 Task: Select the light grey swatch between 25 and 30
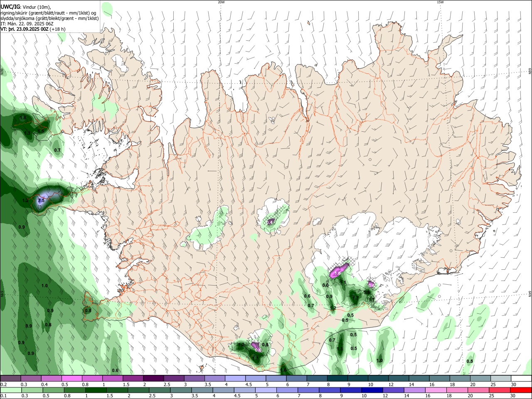click(x=502, y=378)
